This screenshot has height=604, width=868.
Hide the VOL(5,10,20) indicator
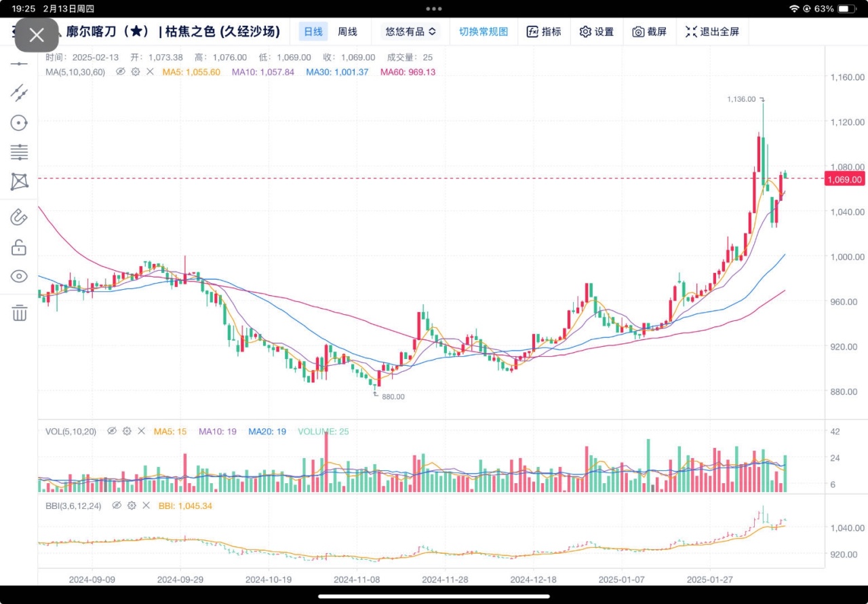pos(112,431)
